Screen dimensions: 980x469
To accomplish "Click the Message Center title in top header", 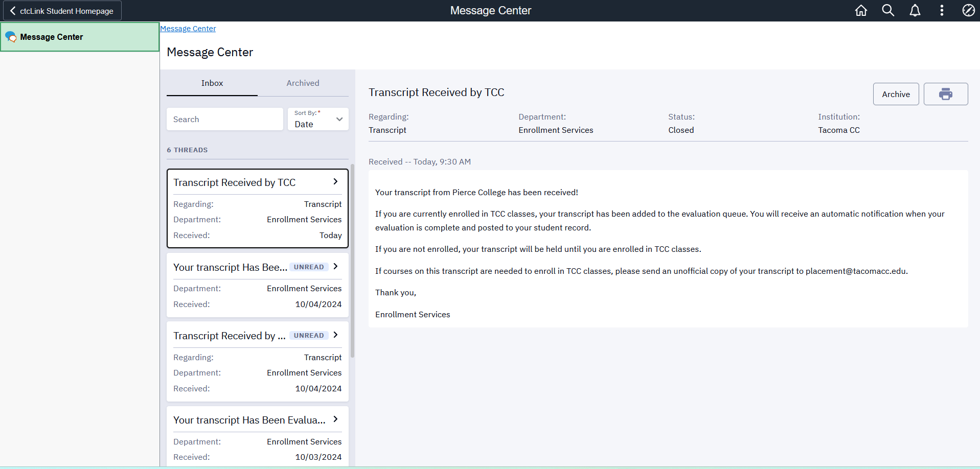I will coord(491,10).
